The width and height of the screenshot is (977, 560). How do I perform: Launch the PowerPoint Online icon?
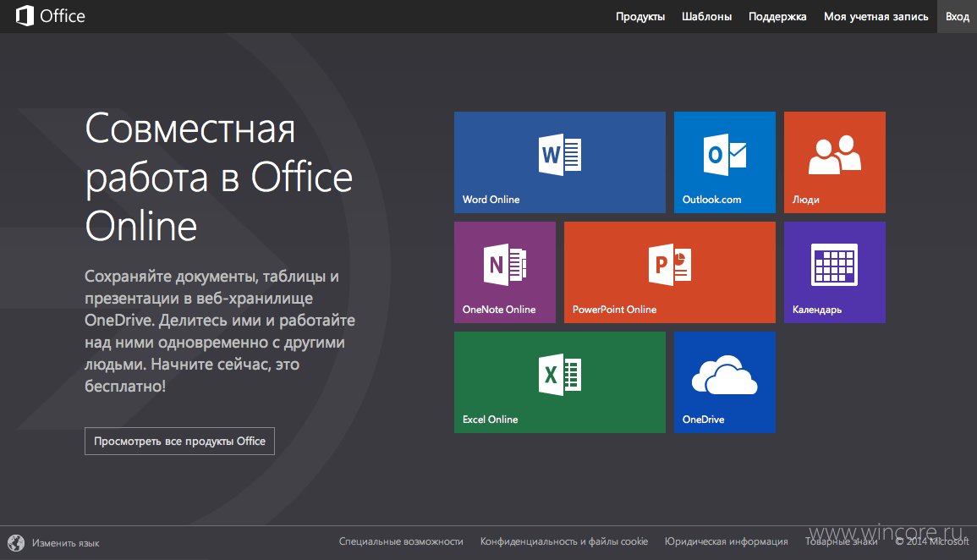670,265
